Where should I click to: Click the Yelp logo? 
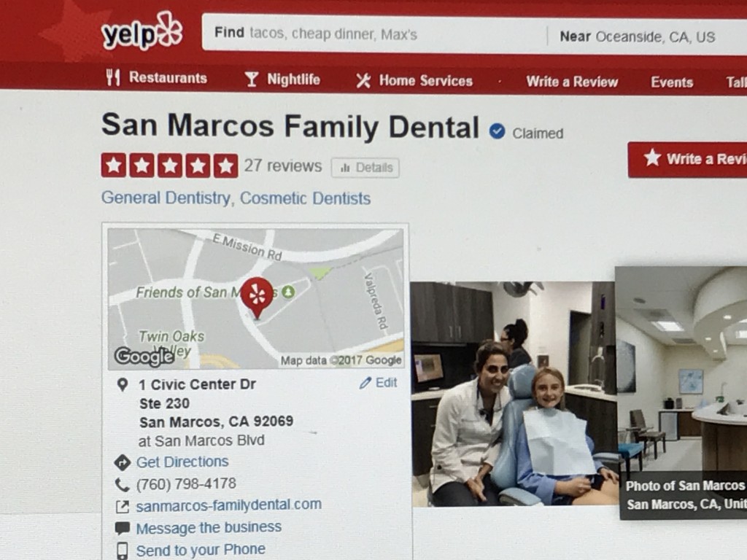(142, 31)
